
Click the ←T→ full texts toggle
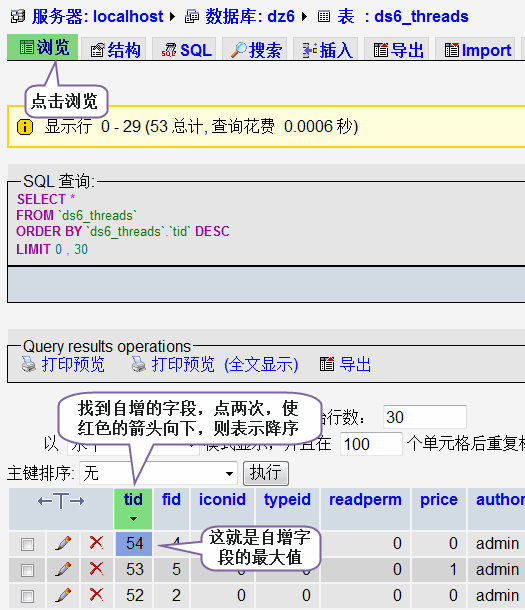tap(61, 501)
